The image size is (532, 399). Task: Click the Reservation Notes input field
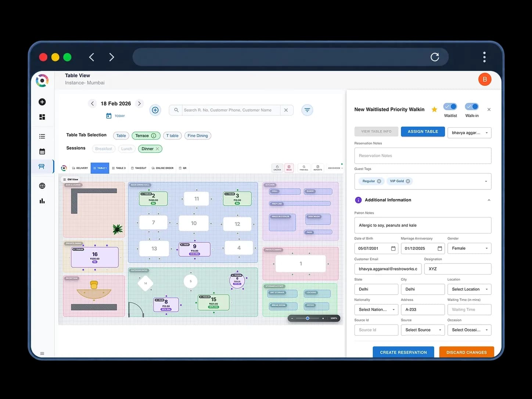click(x=423, y=156)
